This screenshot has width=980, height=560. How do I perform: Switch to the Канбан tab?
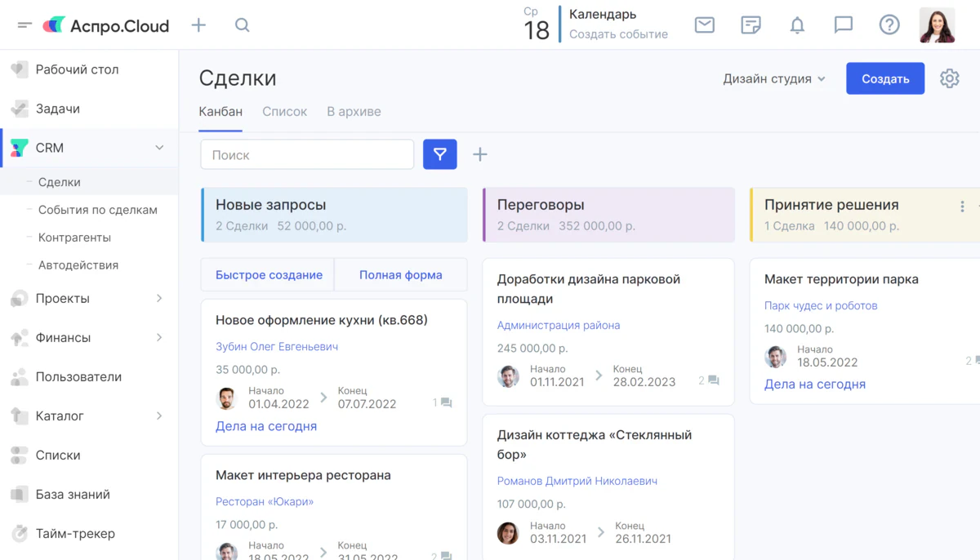220,112
